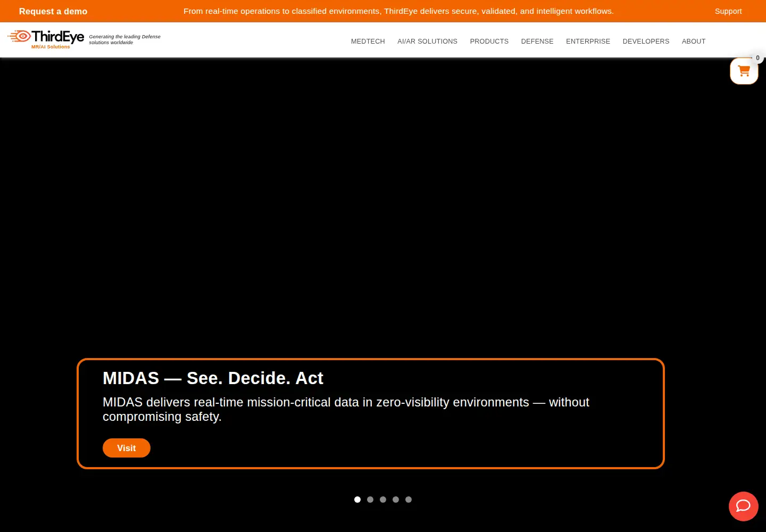
Task: Click the 'Generating the leading Defense solutions' tagline
Action: pos(124,39)
